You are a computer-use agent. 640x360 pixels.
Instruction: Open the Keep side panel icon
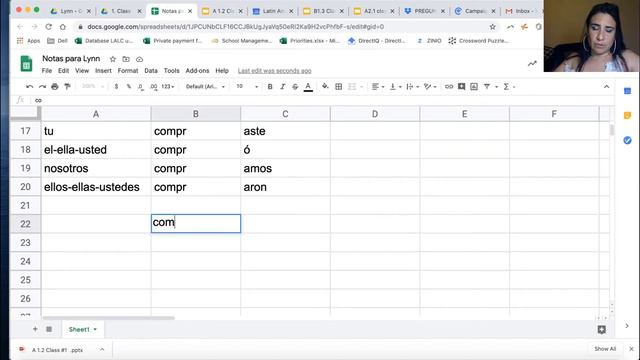(x=627, y=116)
